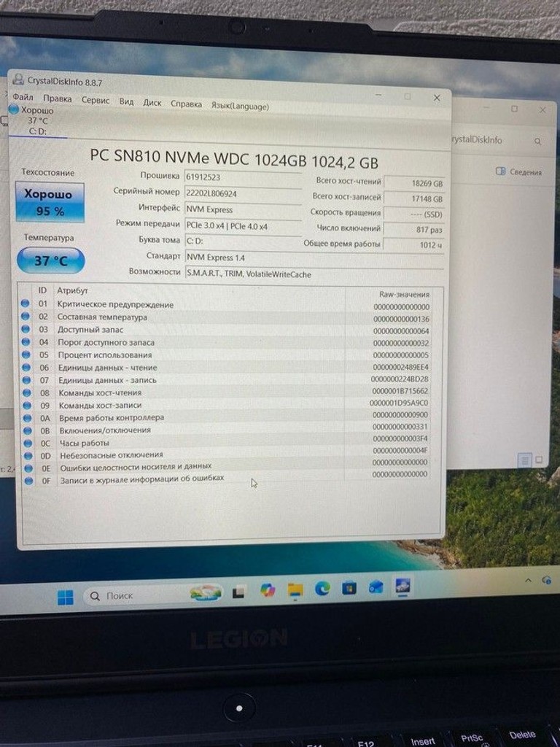
Task: Open Task View on the taskbar
Action: coord(238,593)
